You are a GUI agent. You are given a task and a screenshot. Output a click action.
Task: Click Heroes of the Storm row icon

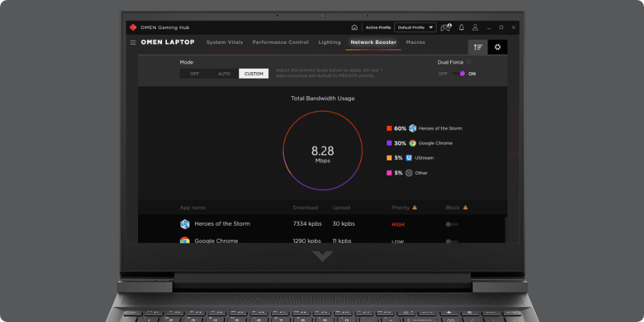tap(185, 224)
